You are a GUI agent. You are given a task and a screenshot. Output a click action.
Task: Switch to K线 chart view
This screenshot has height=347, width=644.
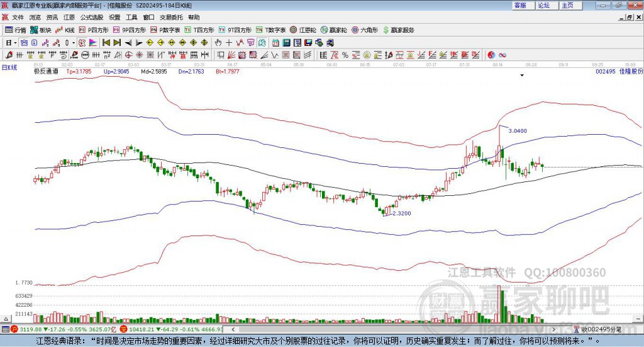(65, 30)
